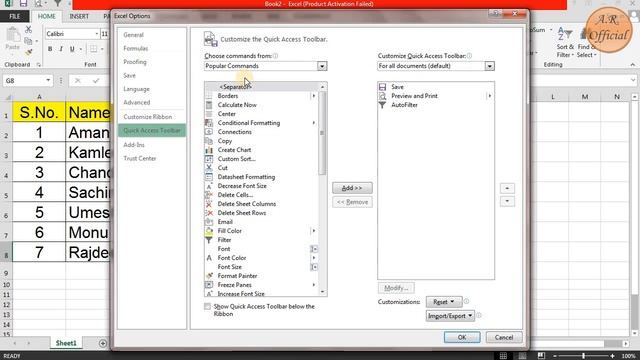Select AutoFilter in toolbar items list
This screenshot has width=640, height=360.
(x=436, y=105)
